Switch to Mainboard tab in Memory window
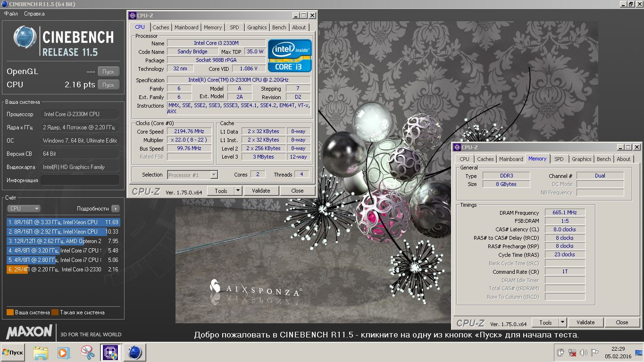Image resolution: width=644 pixels, height=362 pixels. tap(511, 159)
